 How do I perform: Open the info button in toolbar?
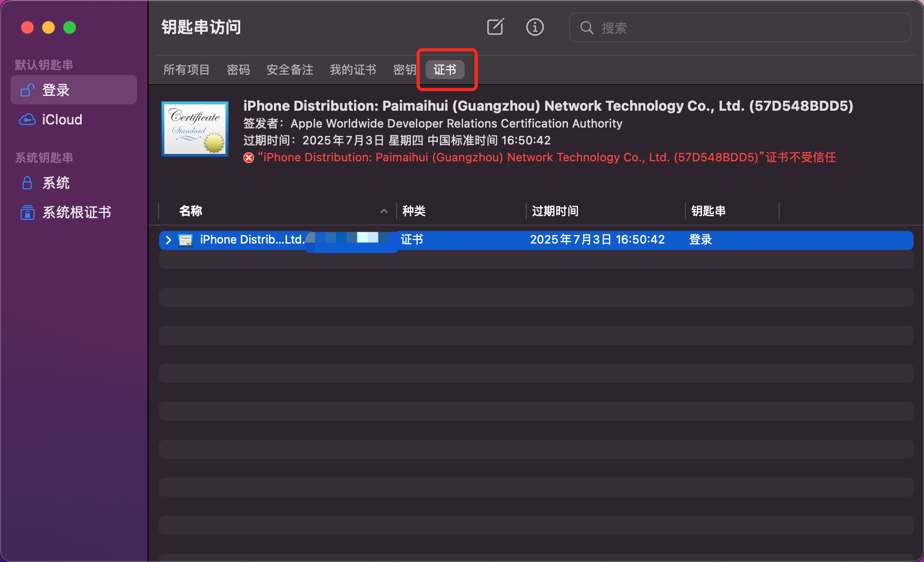click(535, 27)
